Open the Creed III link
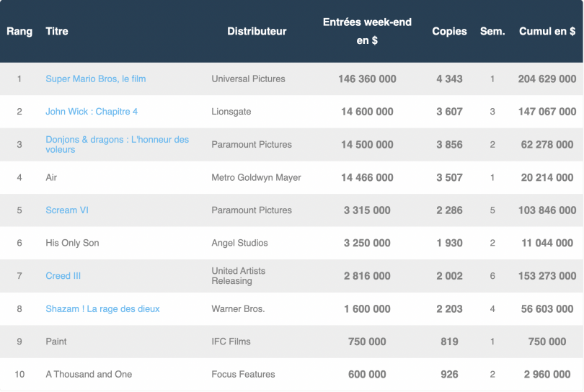Screen dimensions: 584x392 tap(63, 276)
